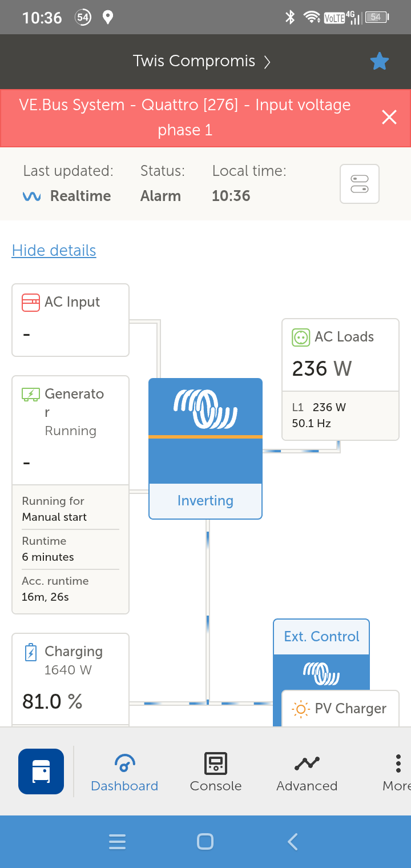411x868 pixels.
Task: Tap the AC Loads socket icon
Action: pos(301,337)
